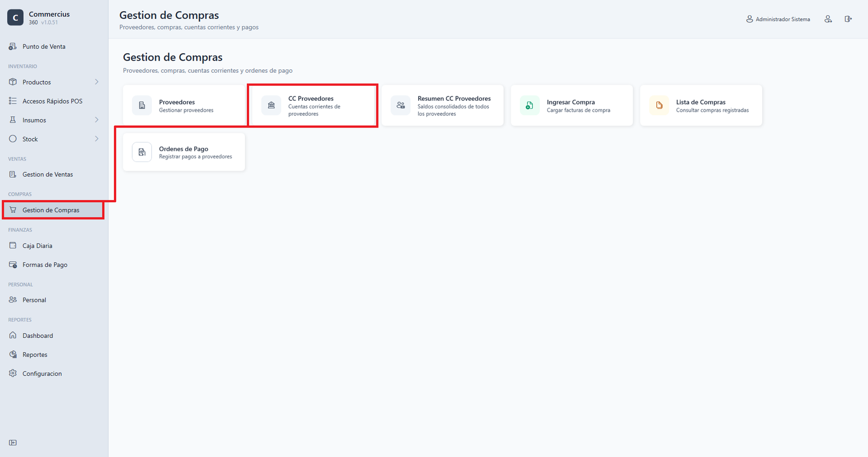
Task: Expand the Stock submenu chevron
Action: click(97, 139)
